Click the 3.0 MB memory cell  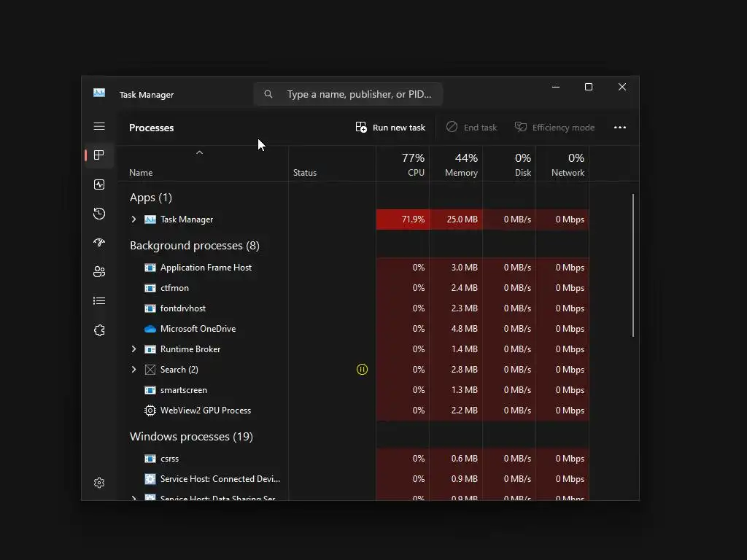pyautogui.click(x=457, y=268)
